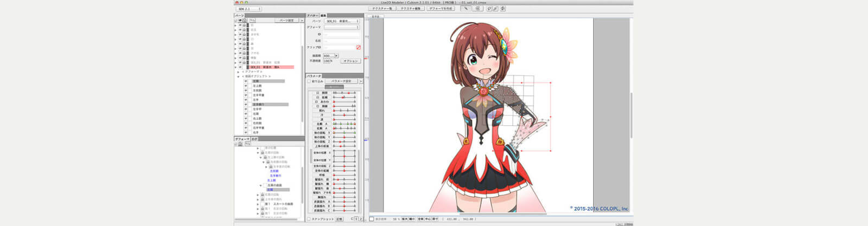The image size is (868, 226).
Task: Select the パラメータ panel tab
Action: tap(314, 76)
